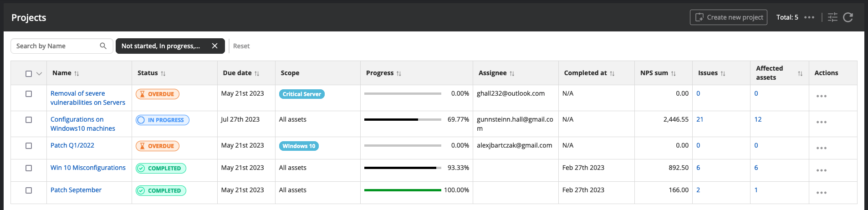Sort by Name column sort icon
The height and width of the screenshot is (210, 868).
coord(77,73)
